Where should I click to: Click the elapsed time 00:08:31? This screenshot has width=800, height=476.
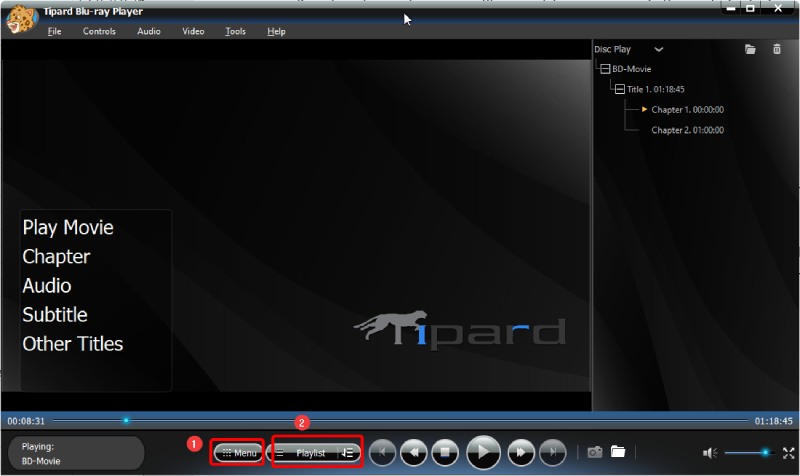click(x=26, y=421)
